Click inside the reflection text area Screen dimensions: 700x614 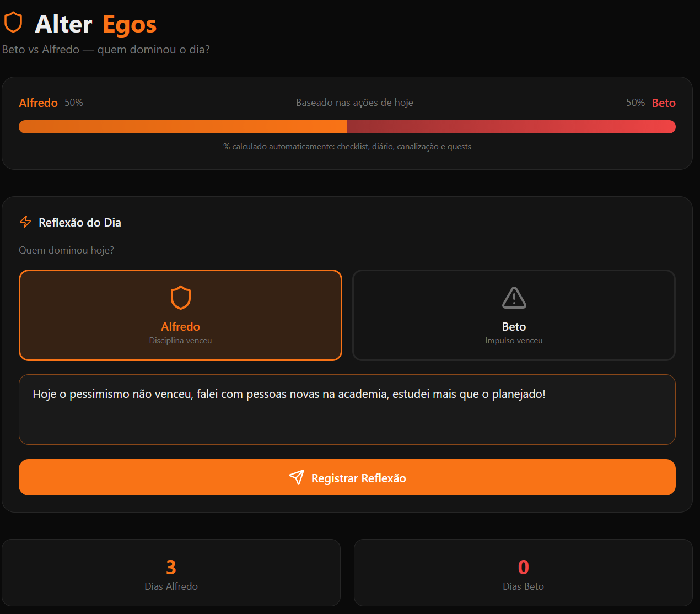(x=347, y=410)
